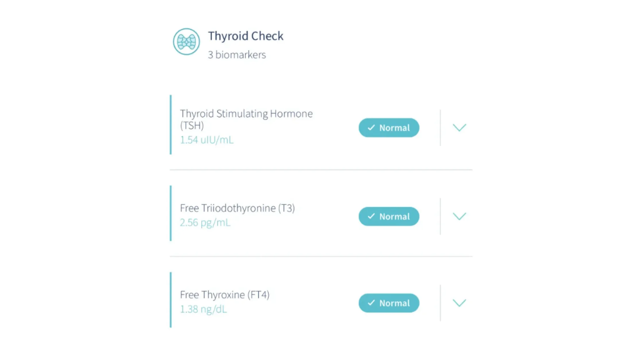Click the 1.54 uIU/mL value
The height and width of the screenshot is (362, 644).
pyautogui.click(x=207, y=140)
